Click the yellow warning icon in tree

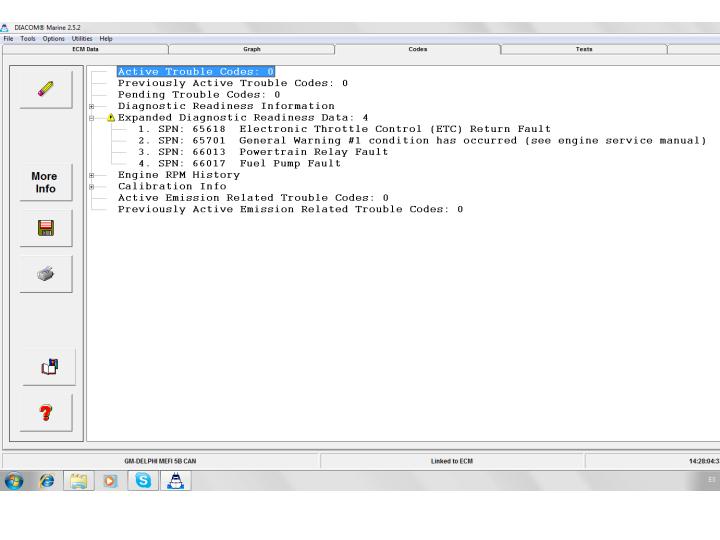click(110, 117)
